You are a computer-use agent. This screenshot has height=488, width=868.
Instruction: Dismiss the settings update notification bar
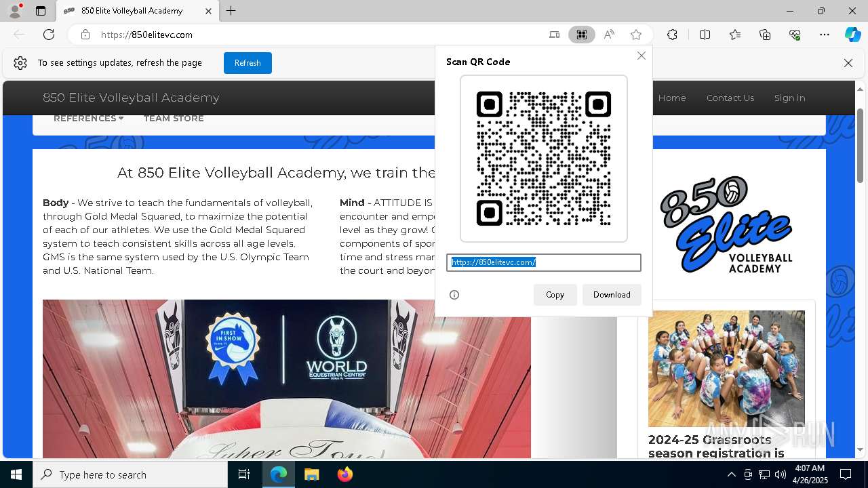848,63
